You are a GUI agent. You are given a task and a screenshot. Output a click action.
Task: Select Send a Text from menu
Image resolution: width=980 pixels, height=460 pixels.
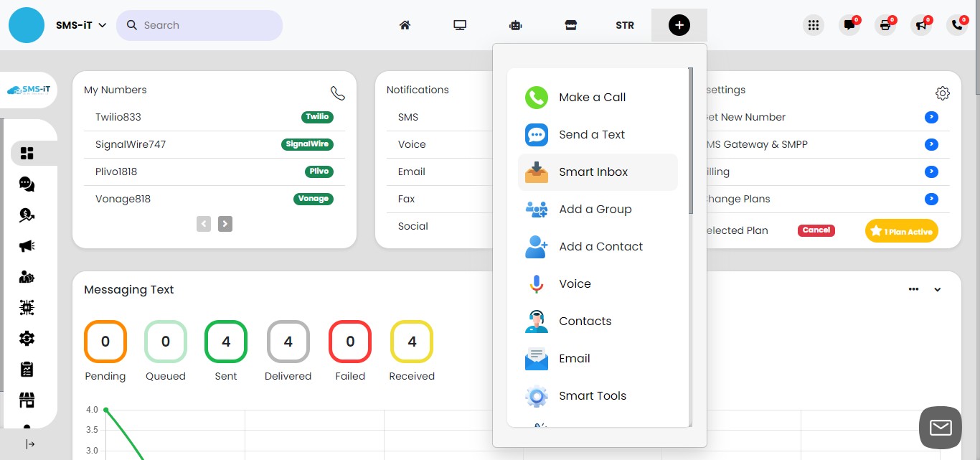pyautogui.click(x=598, y=135)
